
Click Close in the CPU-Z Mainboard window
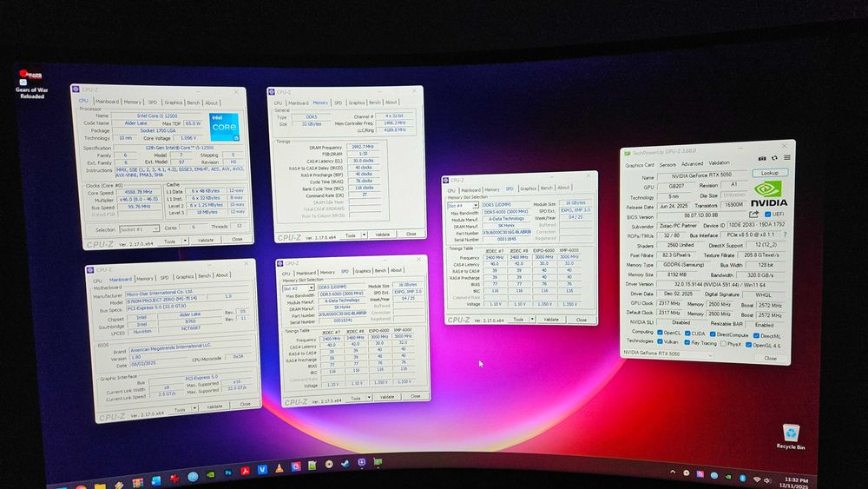point(246,404)
